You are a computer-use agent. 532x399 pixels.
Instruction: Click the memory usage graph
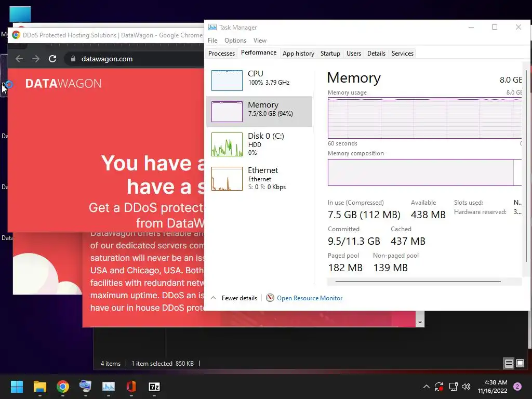(424, 118)
